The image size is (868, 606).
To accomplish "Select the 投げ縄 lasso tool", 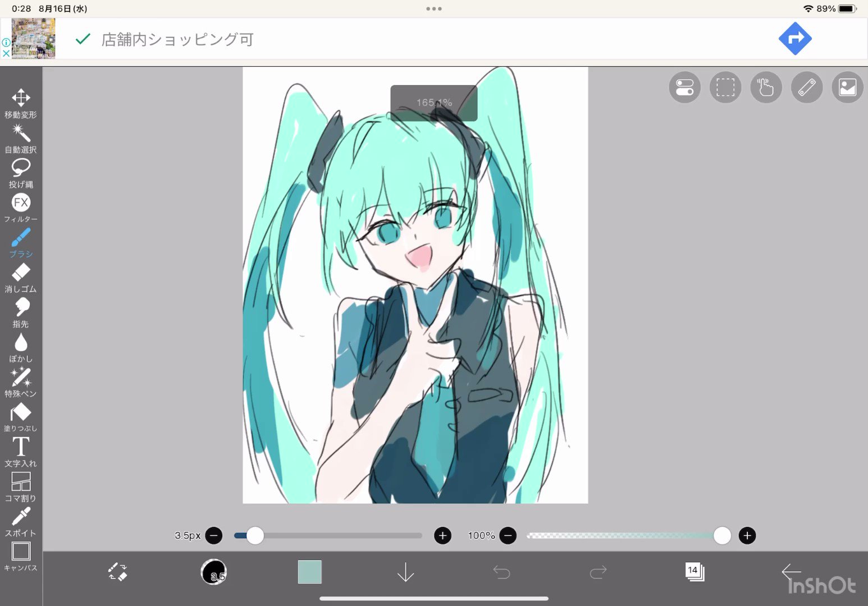I will (x=21, y=173).
